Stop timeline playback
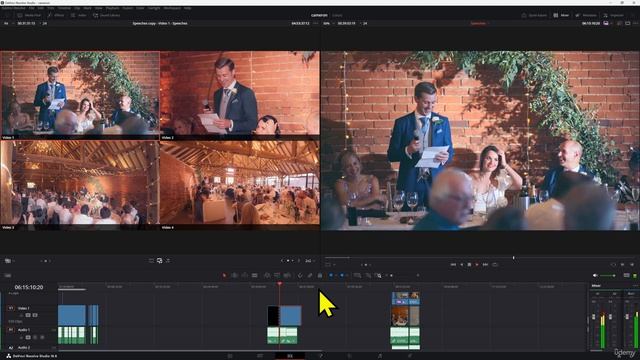 click(469, 264)
